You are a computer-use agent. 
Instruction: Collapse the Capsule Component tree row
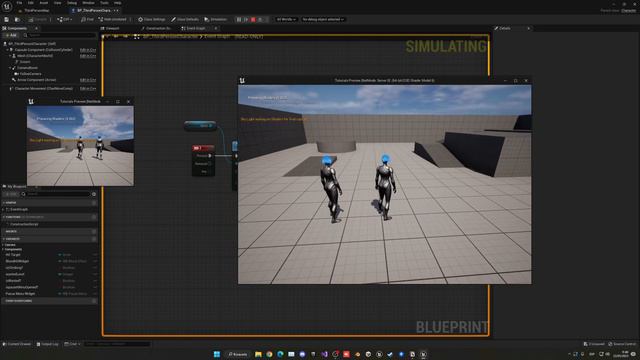(7, 50)
